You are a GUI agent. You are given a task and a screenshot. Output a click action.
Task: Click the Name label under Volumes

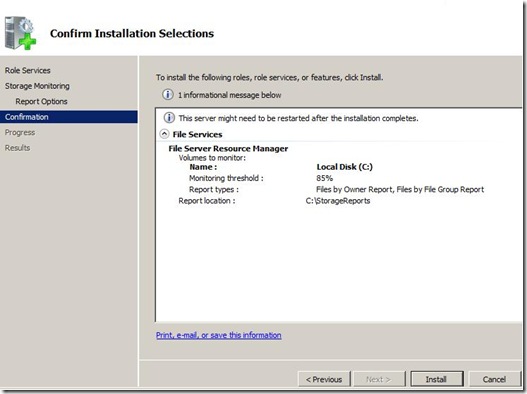[203, 167]
